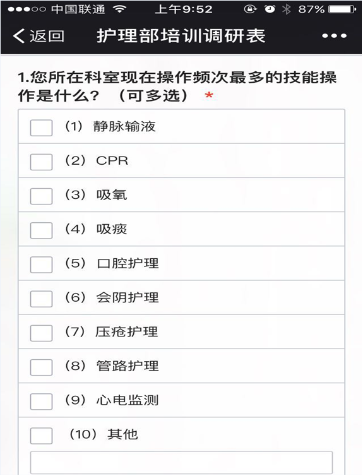Check the CPR option checkbox
This screenshot has width=362, height=475.
pyautogui.click(x=41, y=162)
